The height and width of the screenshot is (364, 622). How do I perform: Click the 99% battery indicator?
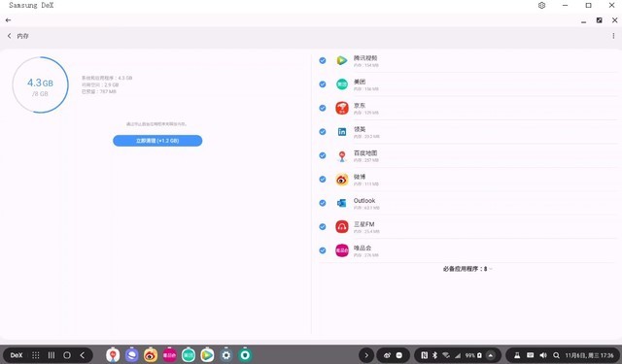pyautogui.click(x=473, y=355)
